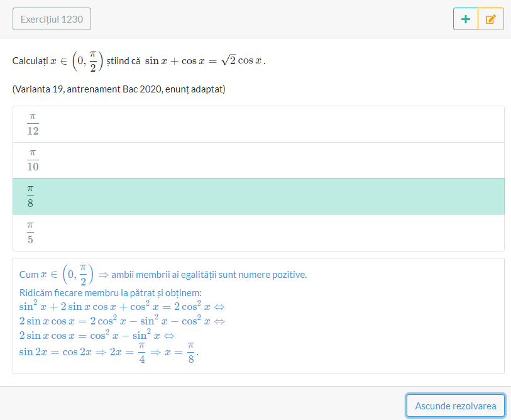Click the Ridicăm fiecare membru la pătrat line
This screenshot has width=511, height=420.
coord(111,292)
